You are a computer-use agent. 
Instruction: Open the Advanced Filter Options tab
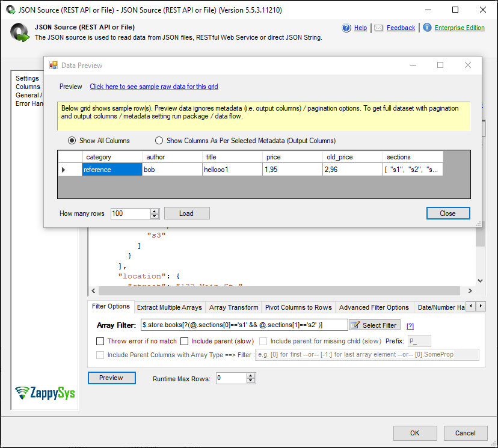pyautogui.click(x=374, y=307)
